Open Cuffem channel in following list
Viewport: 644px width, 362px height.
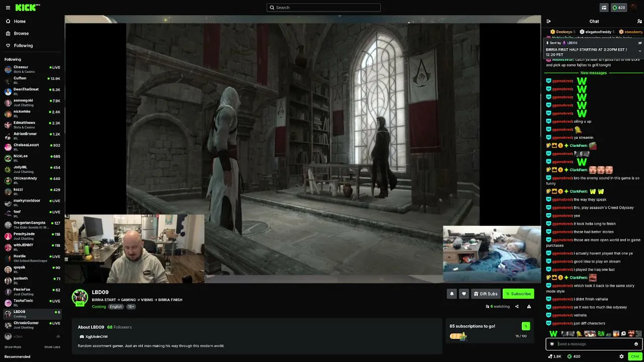click(x=32, y=80)
